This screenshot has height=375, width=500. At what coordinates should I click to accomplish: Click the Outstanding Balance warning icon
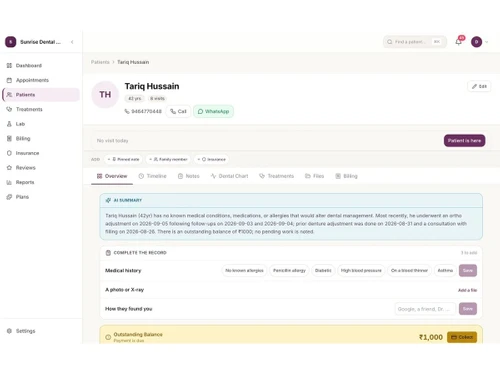coord(108,337)
